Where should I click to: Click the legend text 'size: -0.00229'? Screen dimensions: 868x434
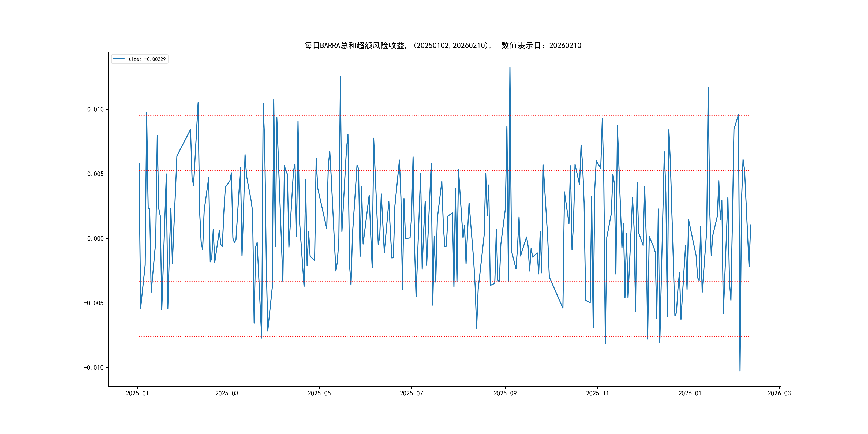pos(147,59)
